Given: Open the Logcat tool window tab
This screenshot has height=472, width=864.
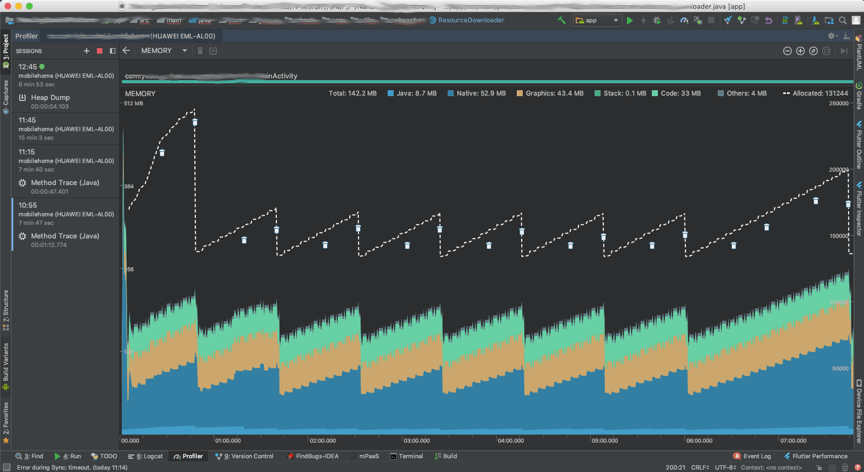Looking at the screenshot, I should coord(147,456).
